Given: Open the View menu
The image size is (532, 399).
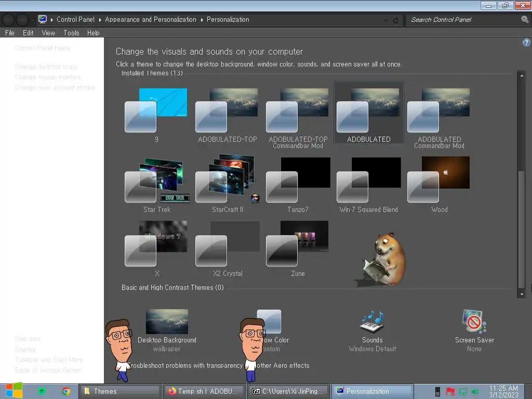Looking at the screenshot, I should [48, 33].
